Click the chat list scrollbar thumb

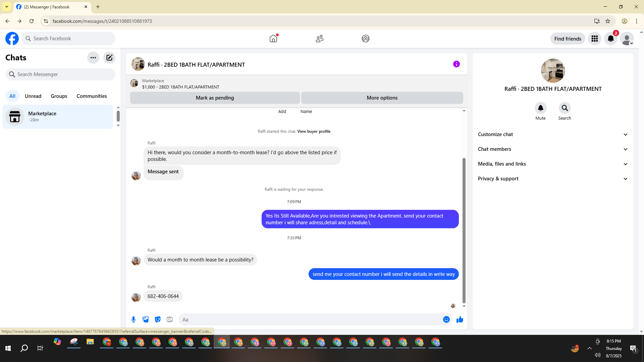[118, 116]
